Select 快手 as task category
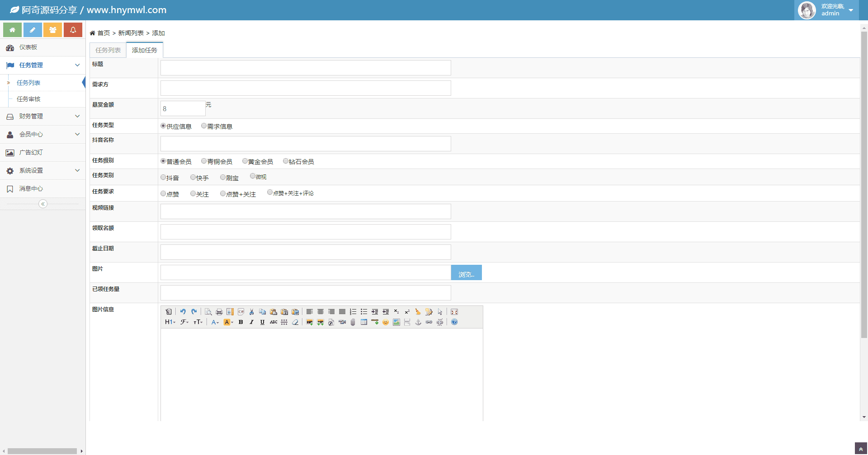Screen dimensions: 868x455 pos(193,178)
